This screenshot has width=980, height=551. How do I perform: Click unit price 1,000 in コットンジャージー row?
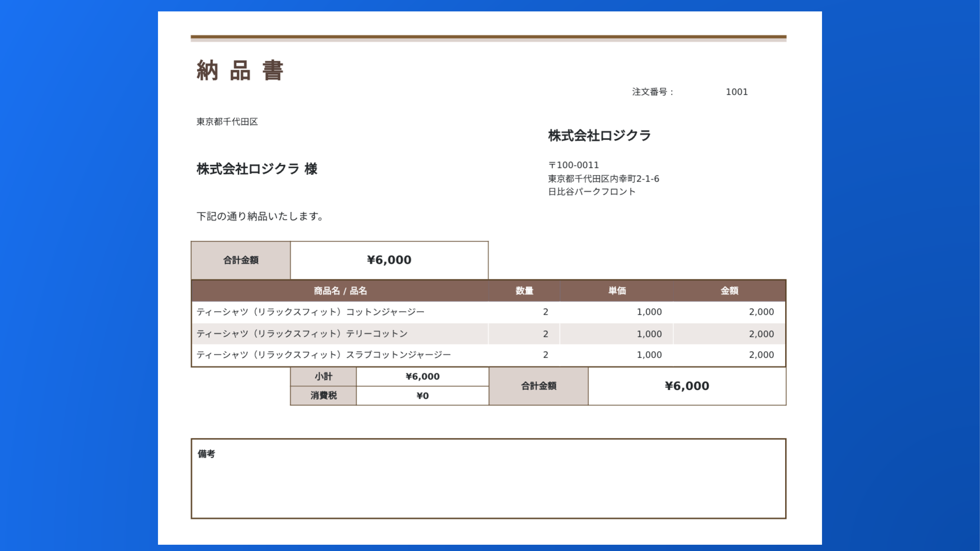pyautogui.click(x=649, y=312)
